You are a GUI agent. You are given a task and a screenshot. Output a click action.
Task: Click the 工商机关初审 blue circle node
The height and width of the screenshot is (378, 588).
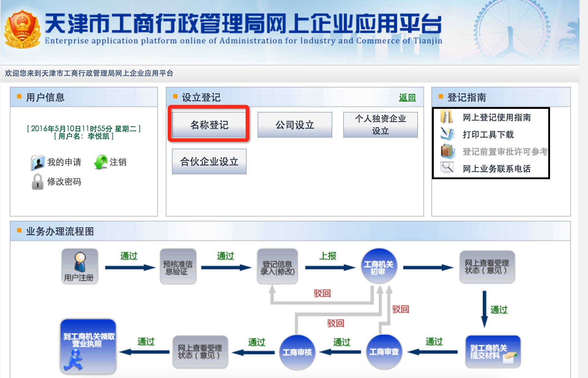[x=379, y=266]
